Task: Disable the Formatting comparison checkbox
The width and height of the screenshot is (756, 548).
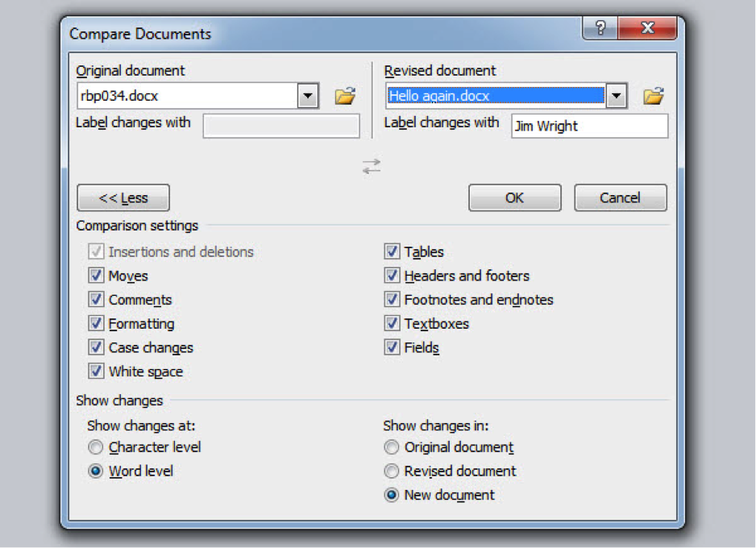Action: click(x=96, y=323)
